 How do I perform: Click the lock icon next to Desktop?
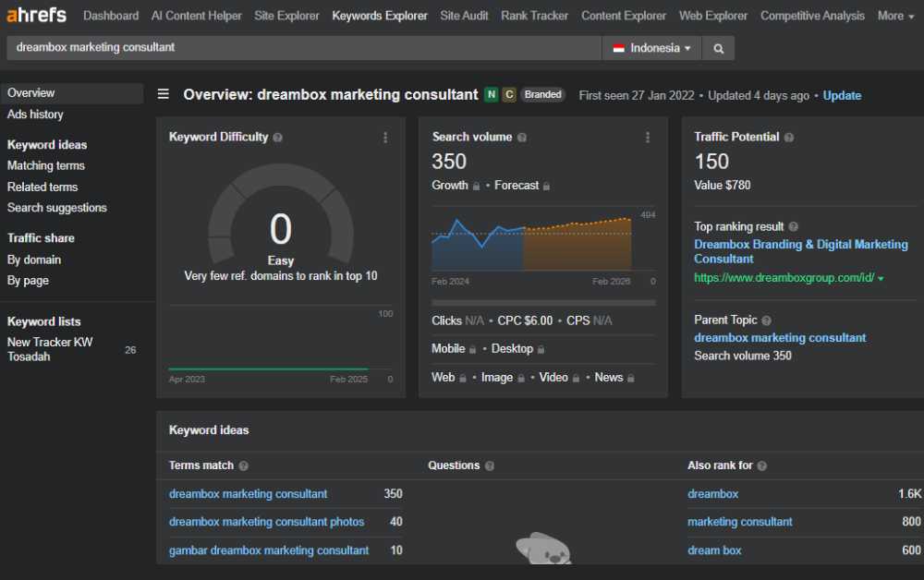click(541, 350)
